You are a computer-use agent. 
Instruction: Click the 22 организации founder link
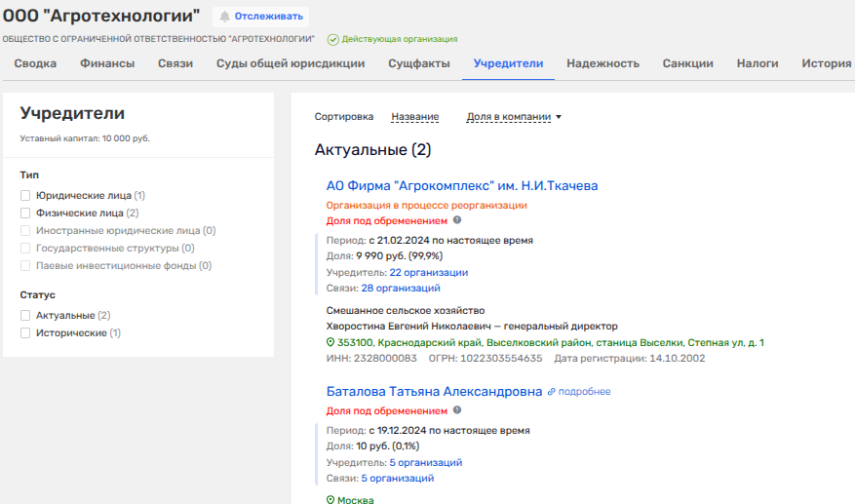coord(428,273)
